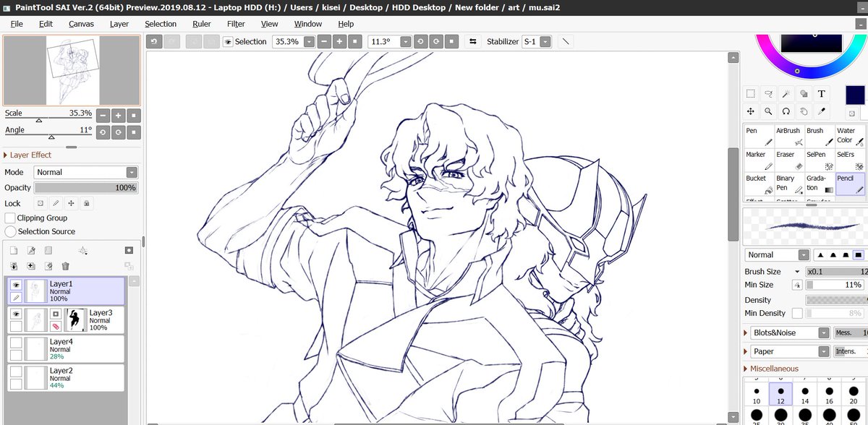Open the Layer menu
868x425 pixels.
[119, 24]
